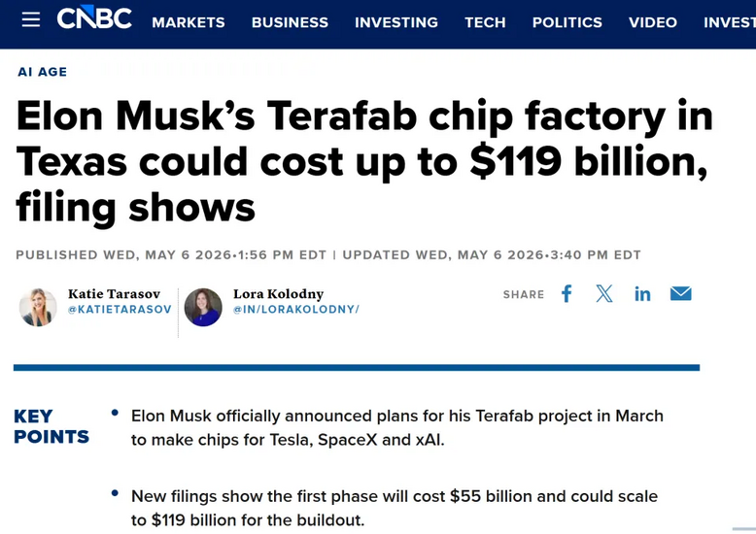Share the article on X
Image resolution: width=756 pixels, height=534 pixels.
click(604, 293)
